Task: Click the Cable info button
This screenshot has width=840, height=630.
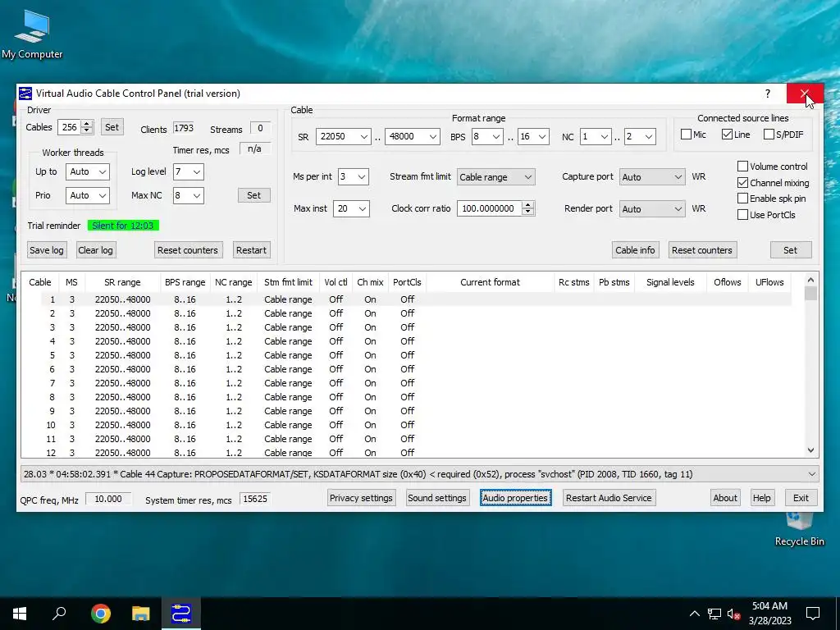Action: (635, 250)
